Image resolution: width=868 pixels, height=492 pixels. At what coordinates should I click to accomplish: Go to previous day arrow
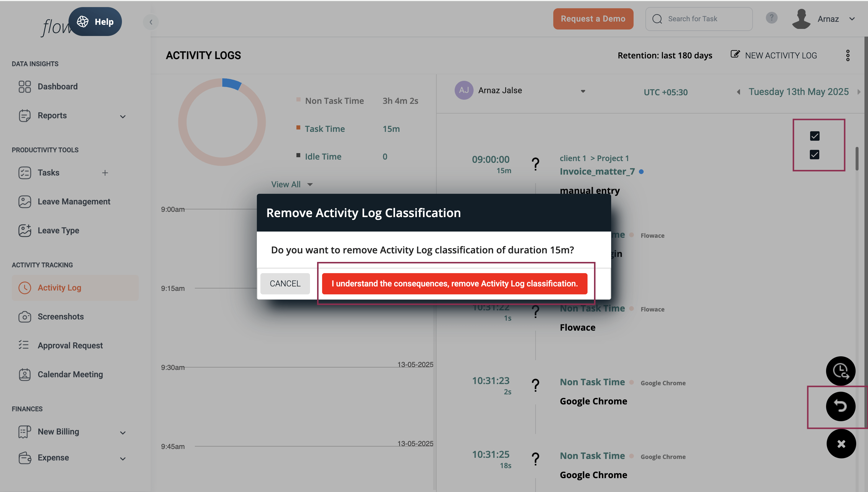tap(738, 92)
